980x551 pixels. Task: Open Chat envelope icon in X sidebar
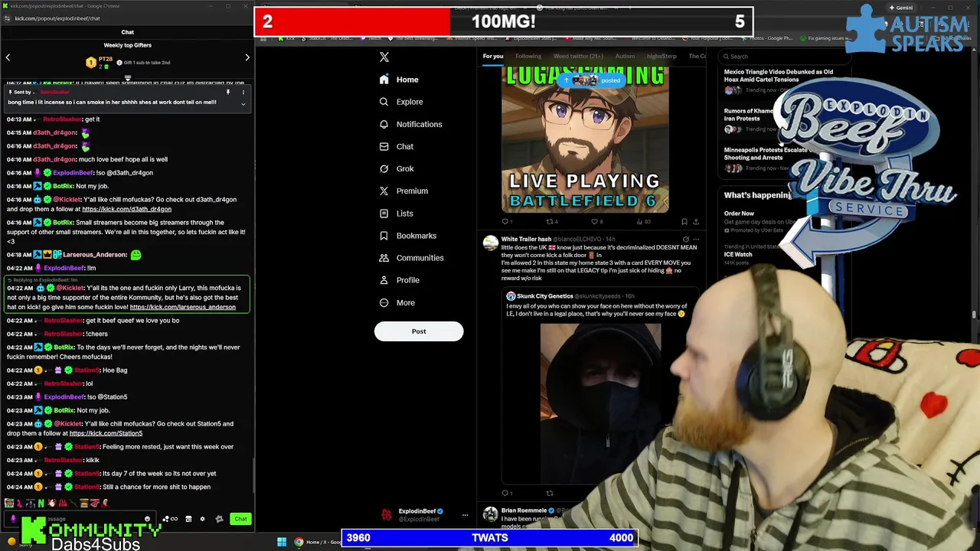(384, 146)
